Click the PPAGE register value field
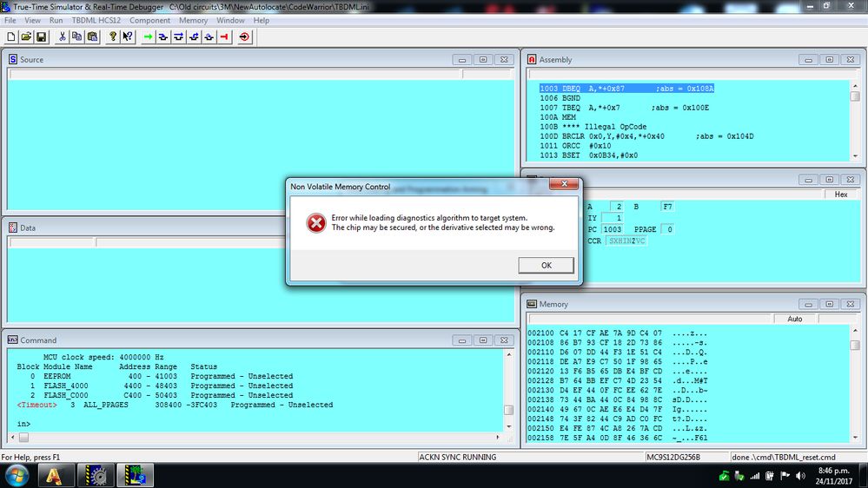 [669, 229]
